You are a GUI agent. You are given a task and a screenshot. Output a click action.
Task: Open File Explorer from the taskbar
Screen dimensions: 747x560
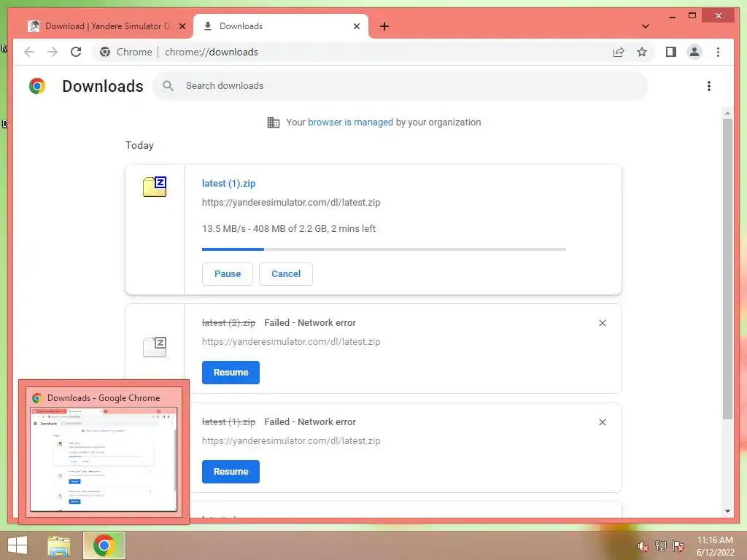[x=59, y=545]
